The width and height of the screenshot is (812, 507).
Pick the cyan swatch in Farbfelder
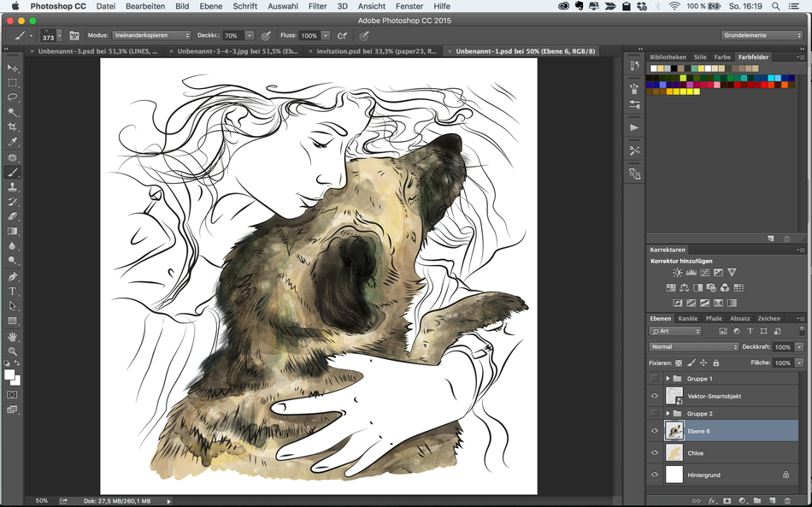point(771,78)
